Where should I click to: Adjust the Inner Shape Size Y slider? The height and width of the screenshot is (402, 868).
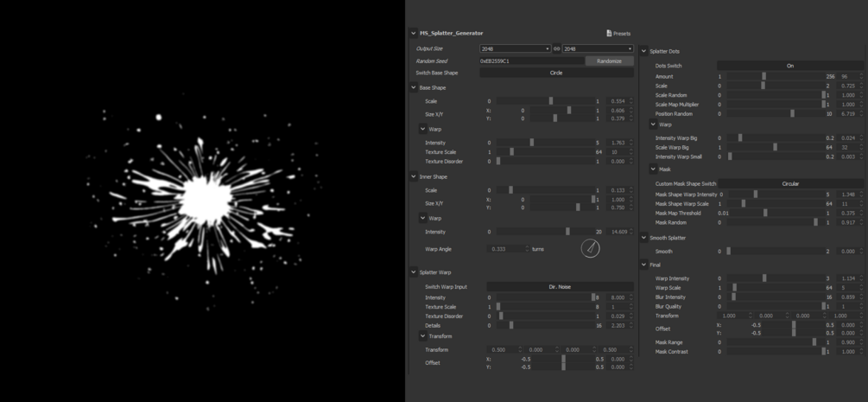click(562, 207)
